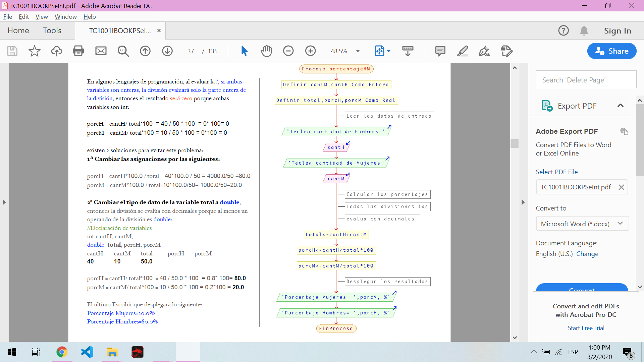Open Convert to Microsoft Word dropdown
Screen dimensions: 644x362
[x=582, y=224]
